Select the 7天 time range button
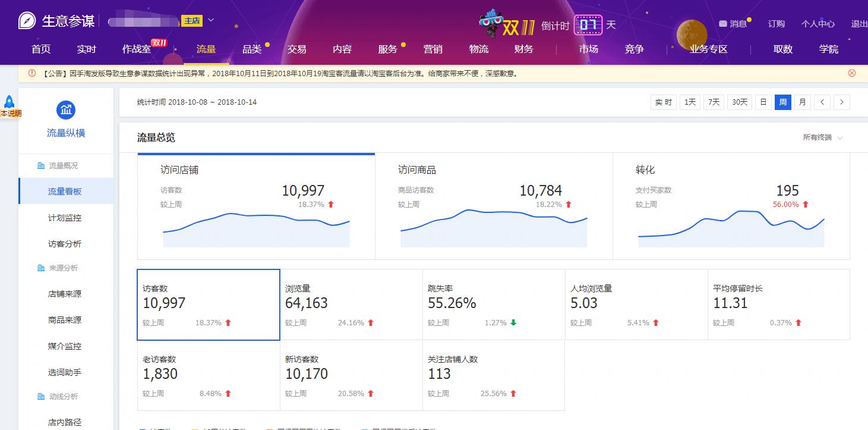 (714, 102)
